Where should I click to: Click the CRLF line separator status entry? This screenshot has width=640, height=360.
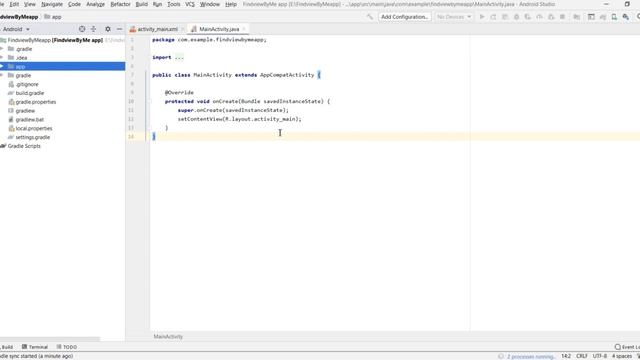click(x=582, y=356)
